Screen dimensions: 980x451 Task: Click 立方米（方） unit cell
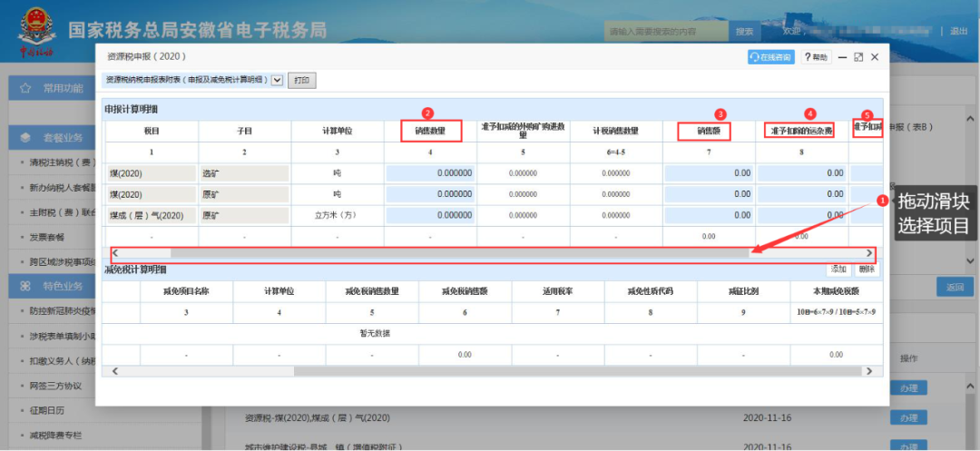pyautogui.click(x=337, y=215)
